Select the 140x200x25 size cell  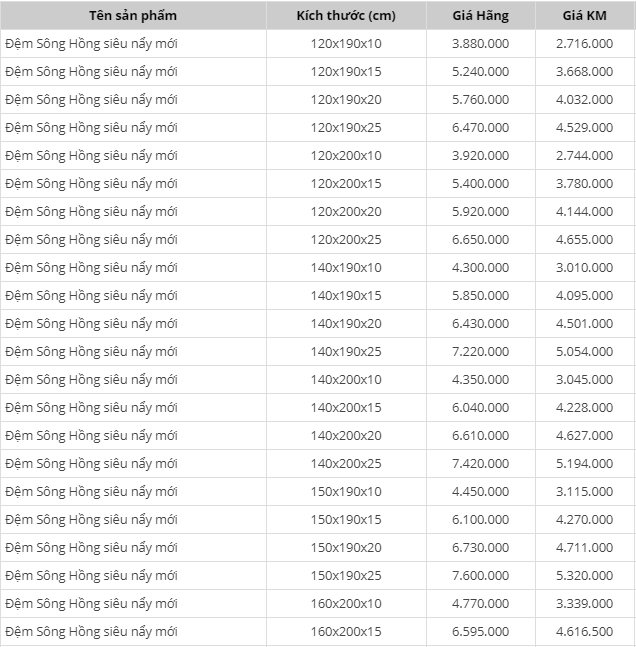pyautogui.click(x=346, y=464)
